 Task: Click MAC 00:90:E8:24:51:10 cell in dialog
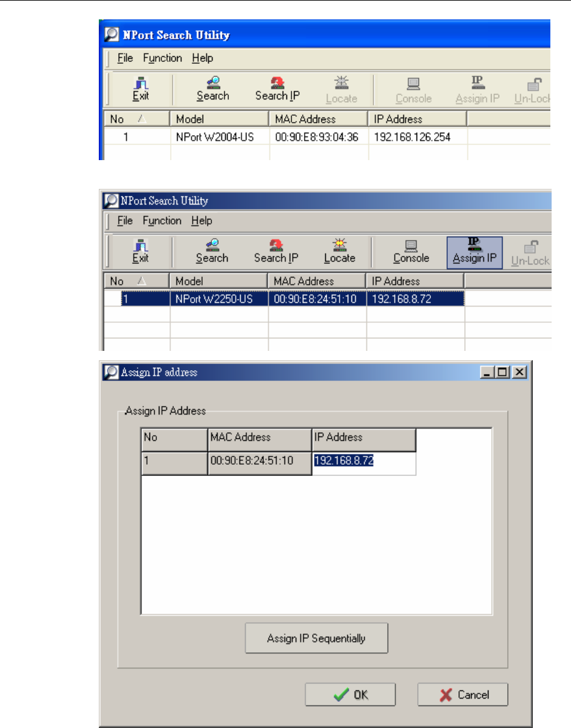[260, 463]
